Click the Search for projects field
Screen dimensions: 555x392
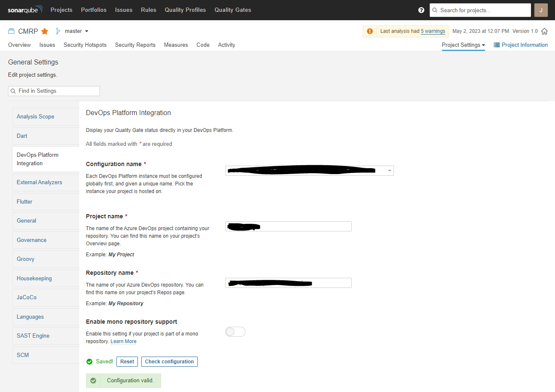tap(480, 10)
